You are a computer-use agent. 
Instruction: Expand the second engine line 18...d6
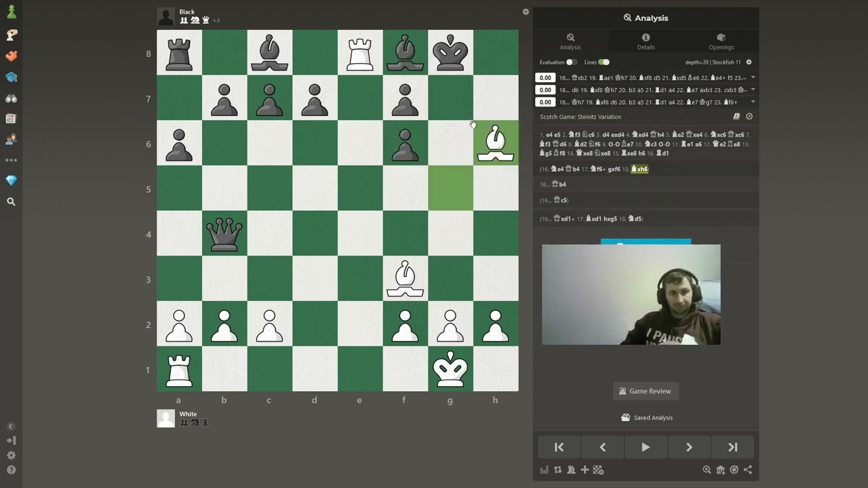point(753,89)
